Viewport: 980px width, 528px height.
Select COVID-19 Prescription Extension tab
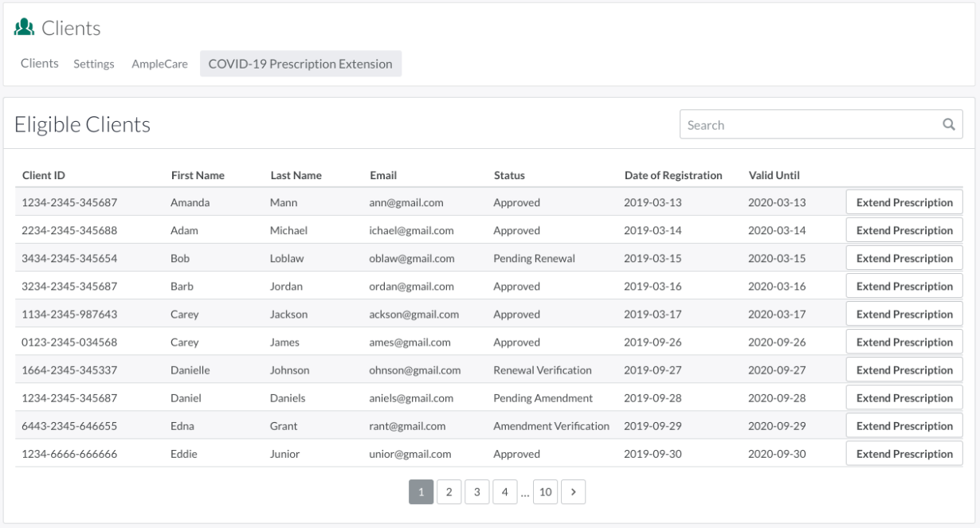pyautogui.click(x=300, y=64)
